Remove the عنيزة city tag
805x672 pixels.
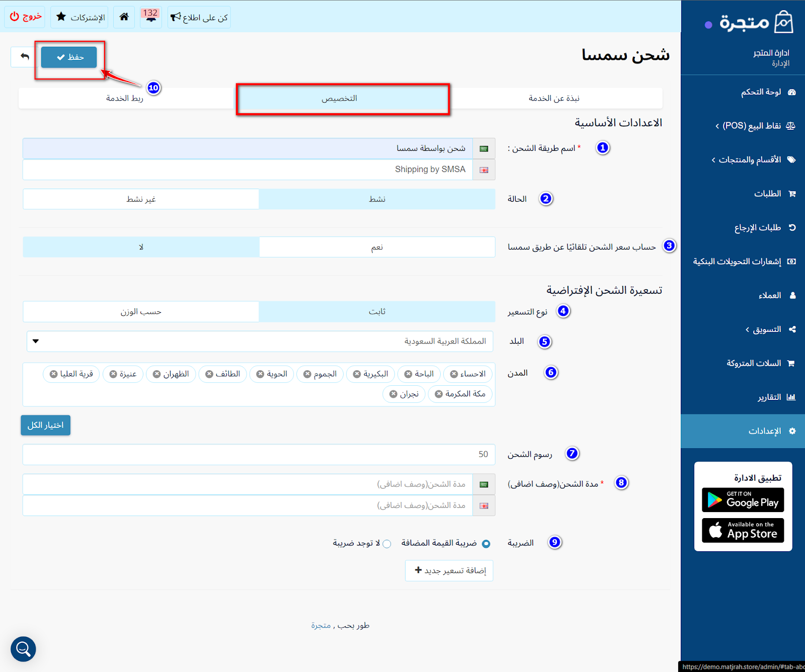113,374
